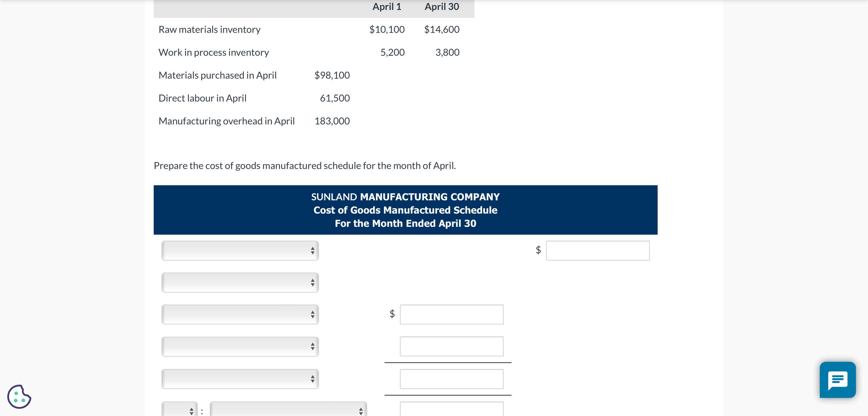Viewport: 868px width, 416px height.
Task: Click the dollar input beside the third row
Action: [451, 314]
